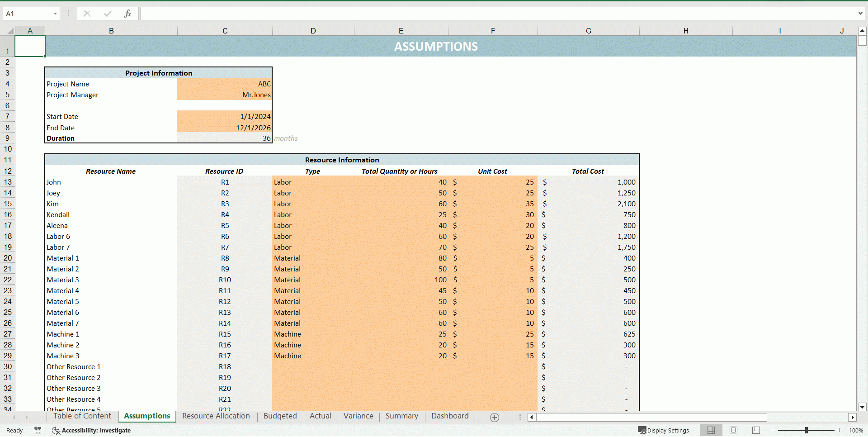
Task: Switch to Page Layout view
Action: point(733,430)
